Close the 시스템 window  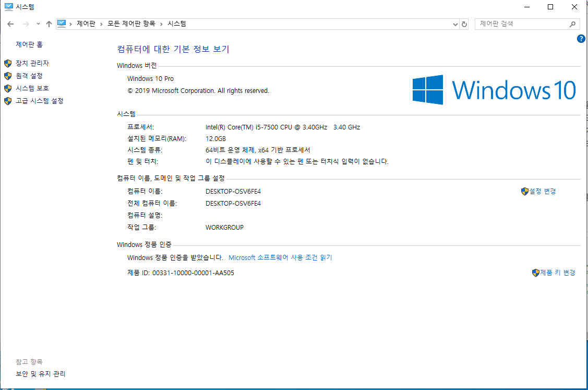pyautogui.click(x=574, y=7)
